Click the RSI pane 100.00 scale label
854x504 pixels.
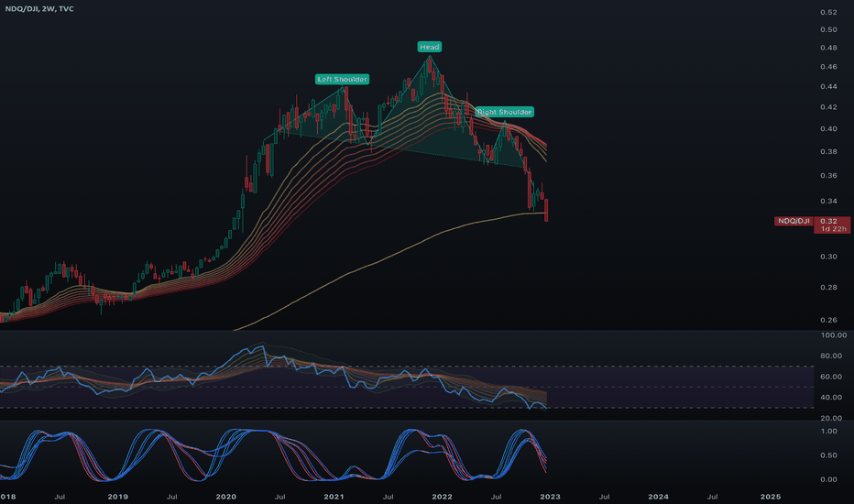point(833,335)
